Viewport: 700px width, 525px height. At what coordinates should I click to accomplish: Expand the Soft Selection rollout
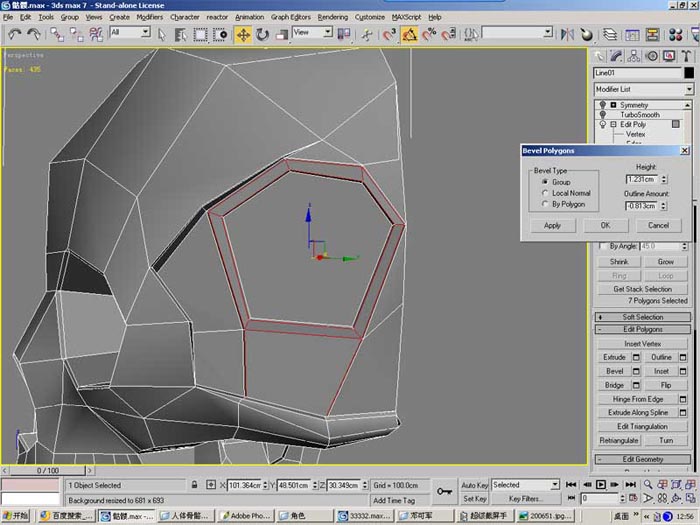point(642,317)
